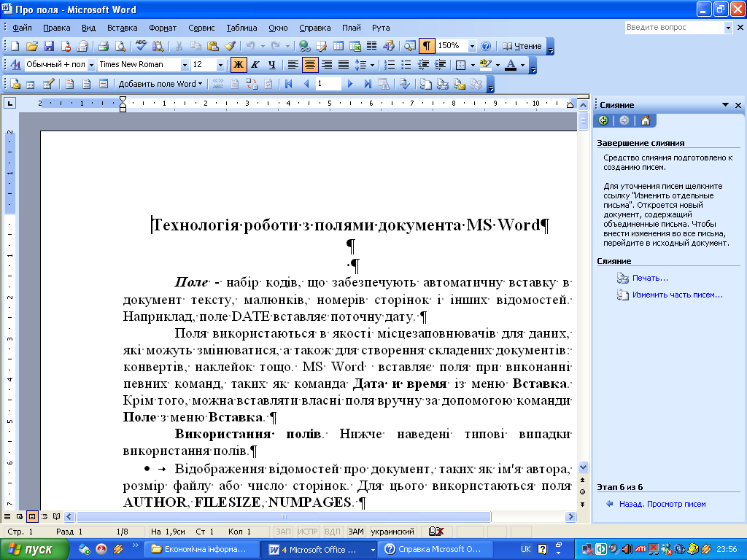Paste clipboard contents via toolbar icon
Screen dimensions: 747x560
click(213, 46)
